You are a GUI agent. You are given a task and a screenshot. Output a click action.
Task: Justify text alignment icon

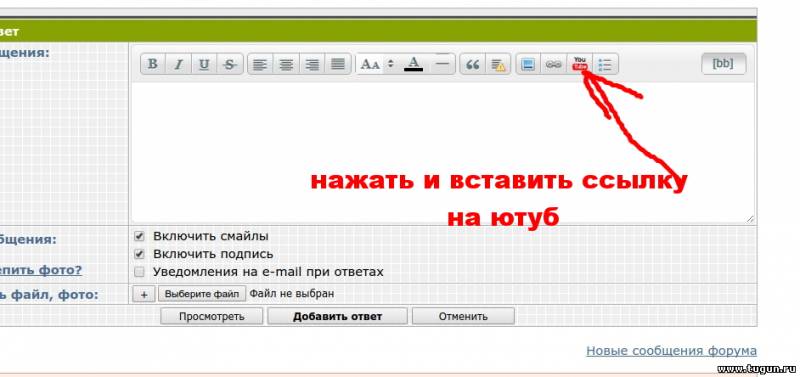coord(338,64)
